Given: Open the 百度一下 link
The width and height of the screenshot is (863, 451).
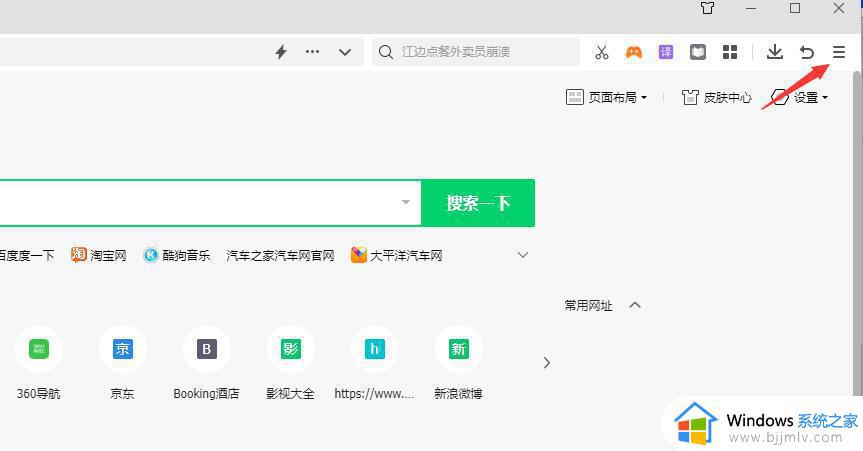Looking at the screenshot, I should pyautogui.click(x=27, y=256).
